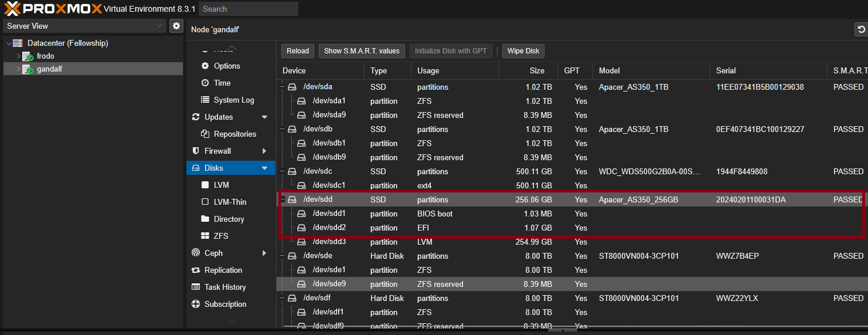This screenshot has width=868, height=335.
Task: Click the frodo node icon
Action: (x=28, y=56)
